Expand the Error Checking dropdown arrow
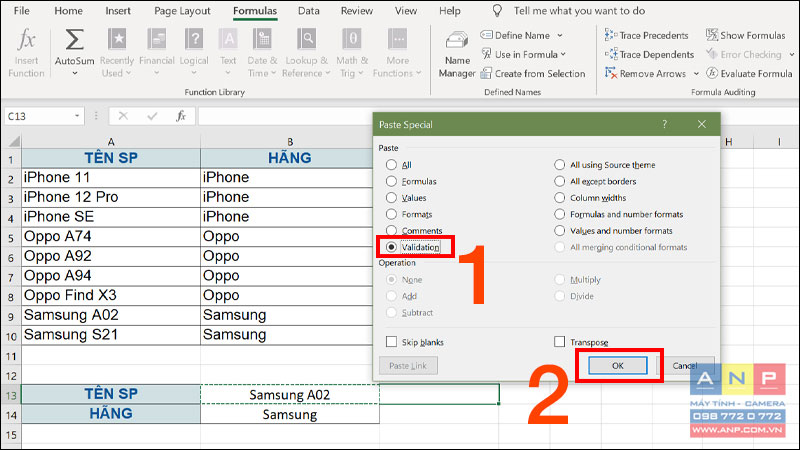This screenshot has width=800, height=450. pos(791,54)
